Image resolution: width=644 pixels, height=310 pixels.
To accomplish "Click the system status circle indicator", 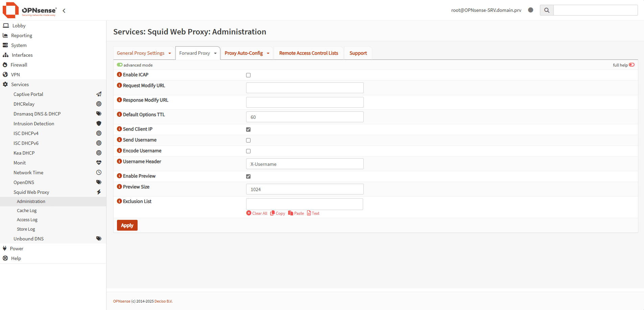I will (531, 10).
